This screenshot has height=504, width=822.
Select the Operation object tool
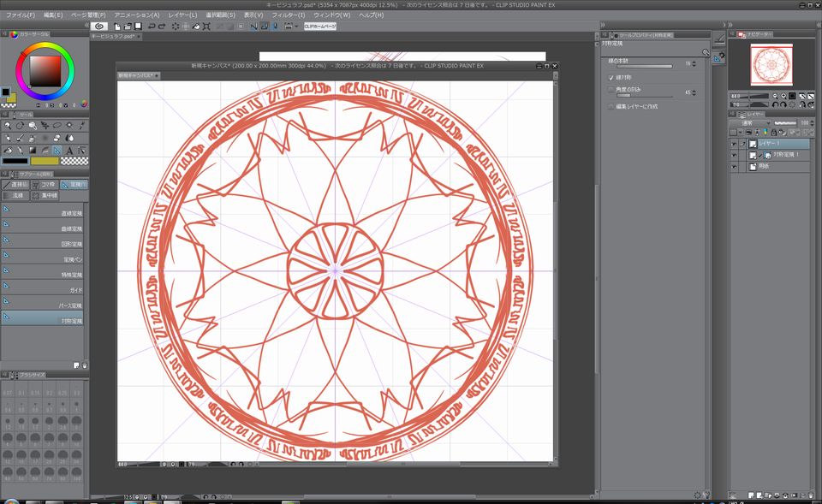point(32,126)
